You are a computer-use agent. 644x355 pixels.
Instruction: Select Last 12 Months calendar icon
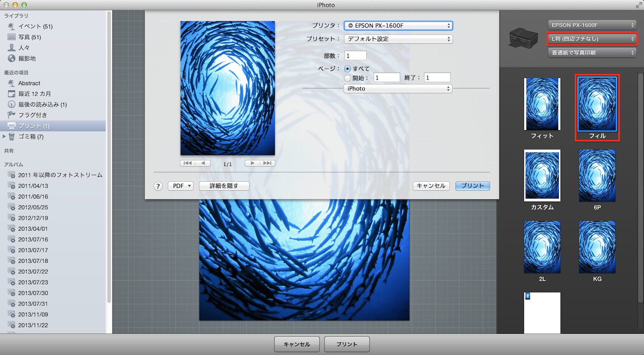[x=11, y=94]
